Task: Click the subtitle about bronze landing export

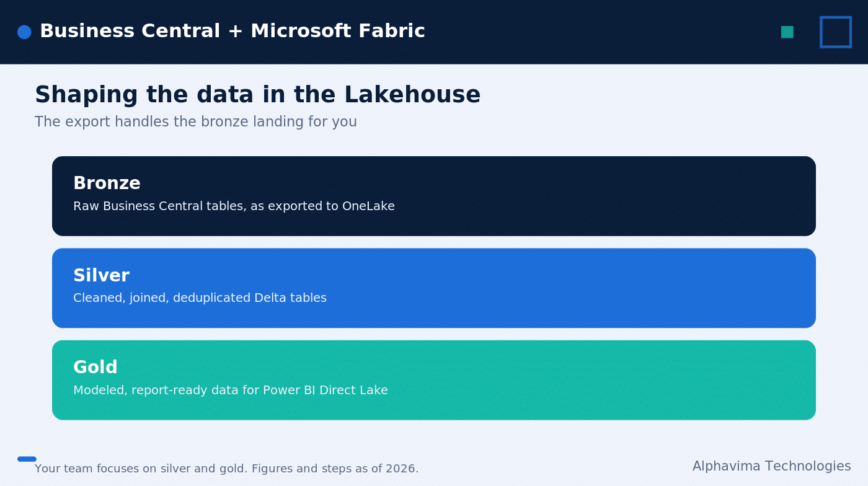Action: point(195,122)
